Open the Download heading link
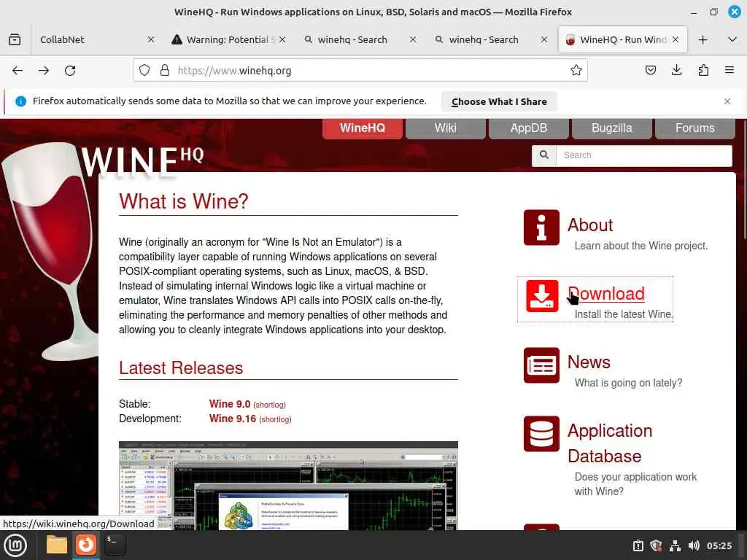 pyautogui.click(x=606, y=294)
